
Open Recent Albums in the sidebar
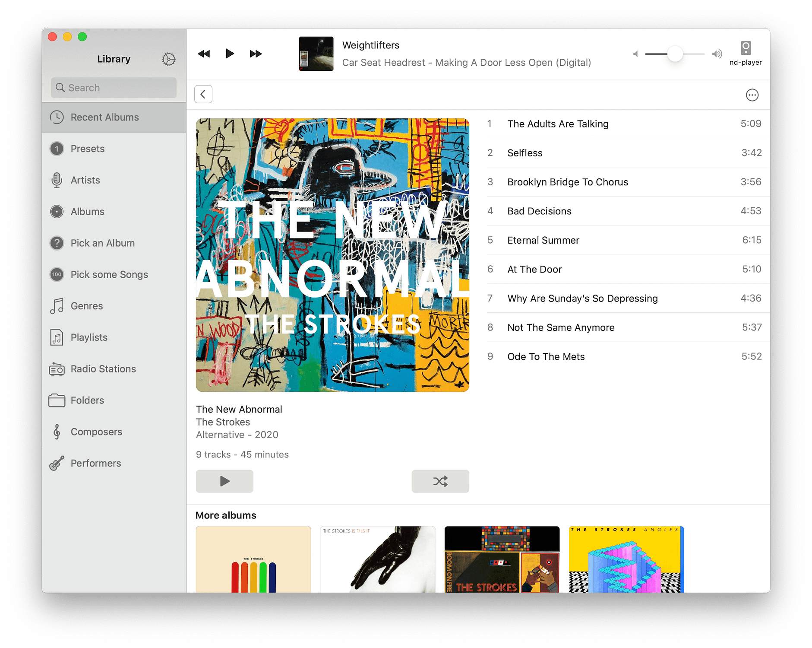(114, 118)
